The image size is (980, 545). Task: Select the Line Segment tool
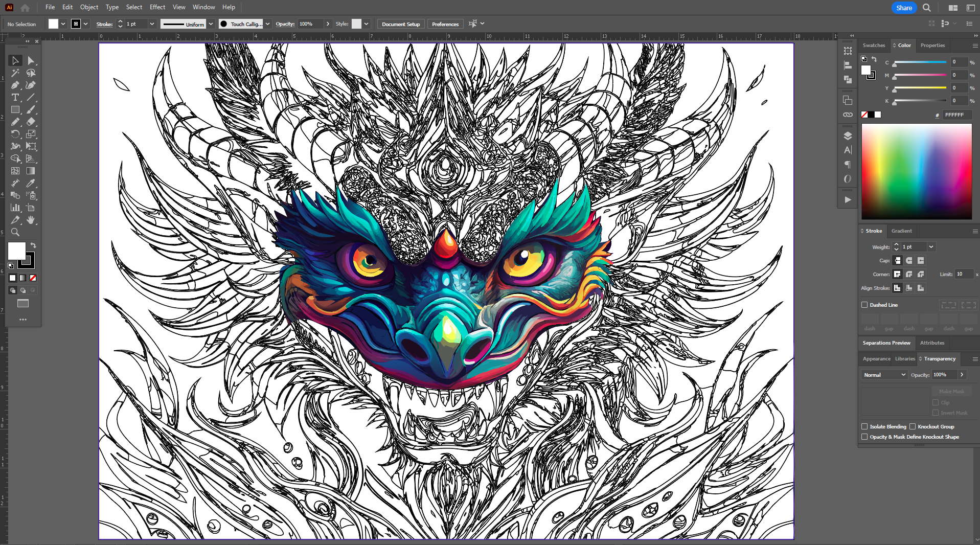point(31,97)
